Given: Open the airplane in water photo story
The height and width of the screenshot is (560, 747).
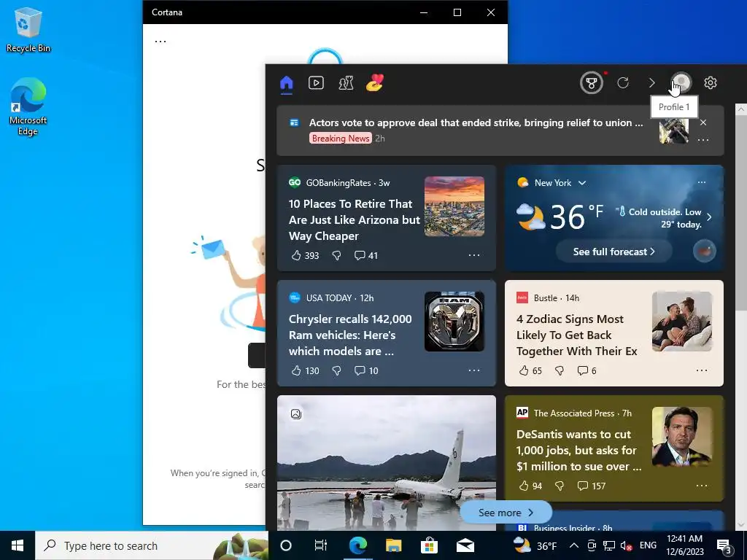Looking at the screenshot, I should click(x=387, y=462).
